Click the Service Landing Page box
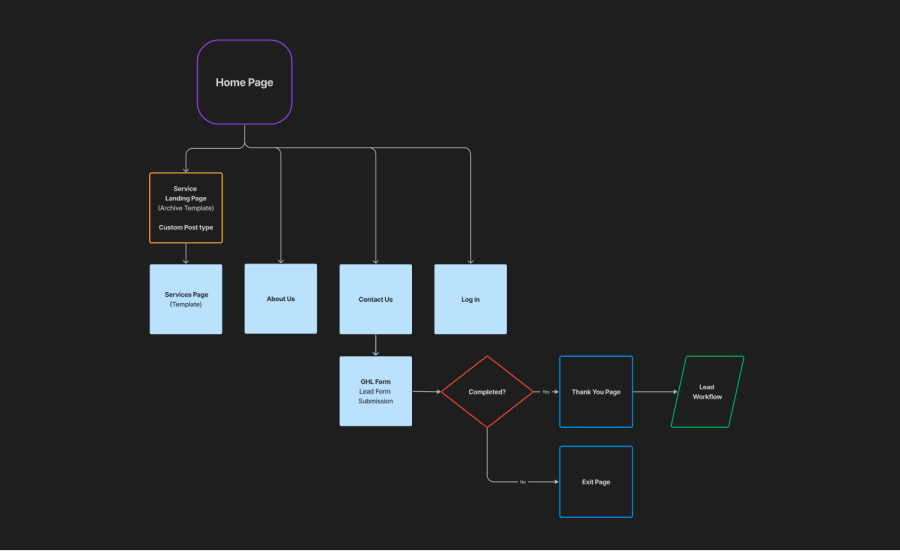The height and width of the screenshot is (551, 900). pos(186,208)
